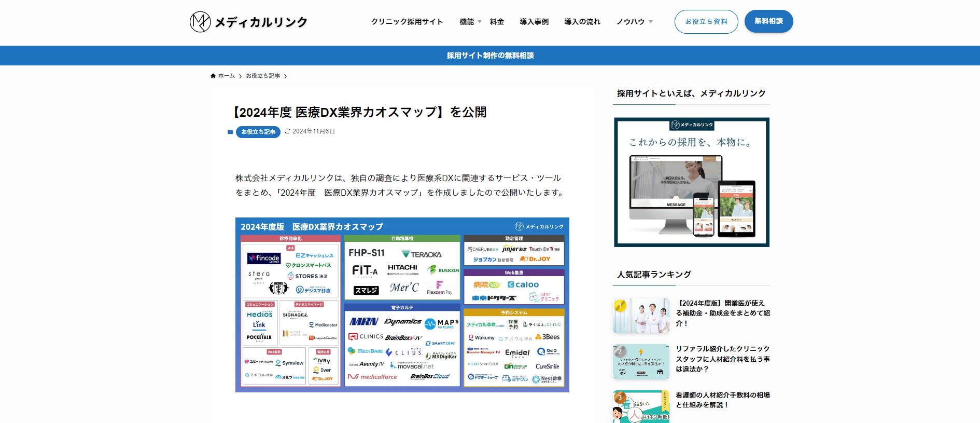
Task: Go to 料金 page
Action: 497,22
